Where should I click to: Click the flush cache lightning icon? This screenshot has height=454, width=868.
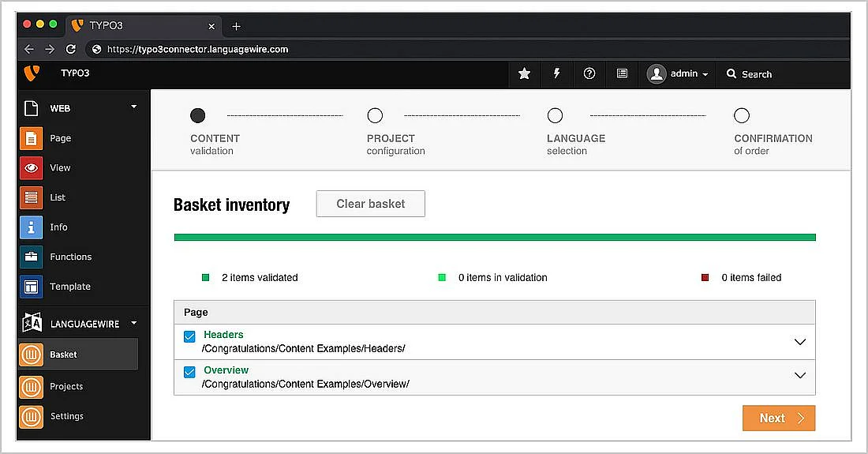(556, 73)
